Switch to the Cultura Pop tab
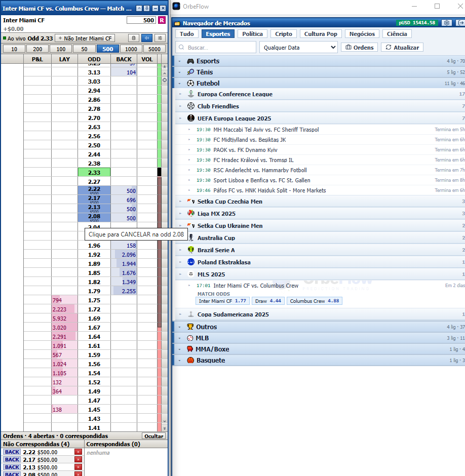 click(x=321, y=34)
